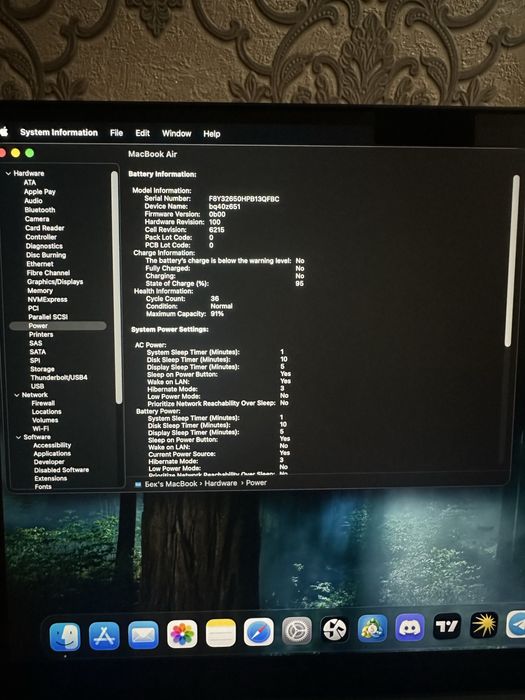This screenshot has width=525, height=700.
Task: Open Telegram at the Dock's edge
Action: pos(516,624)
